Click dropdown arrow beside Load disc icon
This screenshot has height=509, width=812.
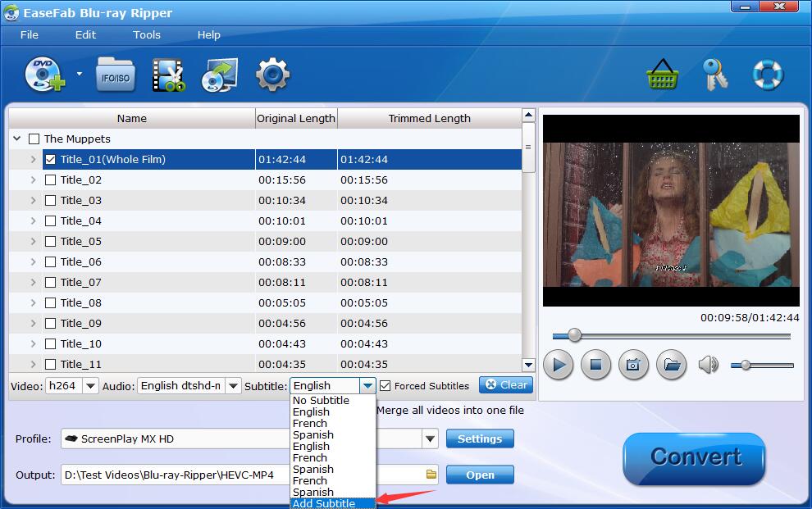point(80,74)
